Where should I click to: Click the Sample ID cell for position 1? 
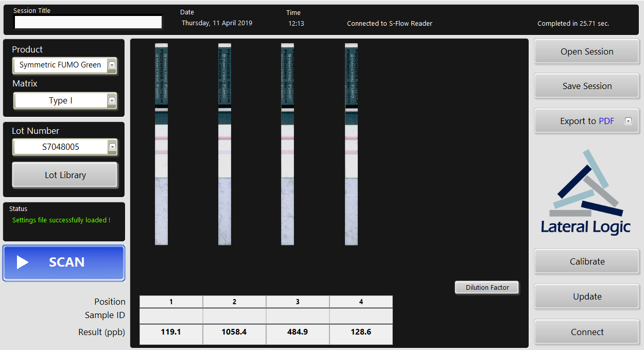[x=171, y=316]
